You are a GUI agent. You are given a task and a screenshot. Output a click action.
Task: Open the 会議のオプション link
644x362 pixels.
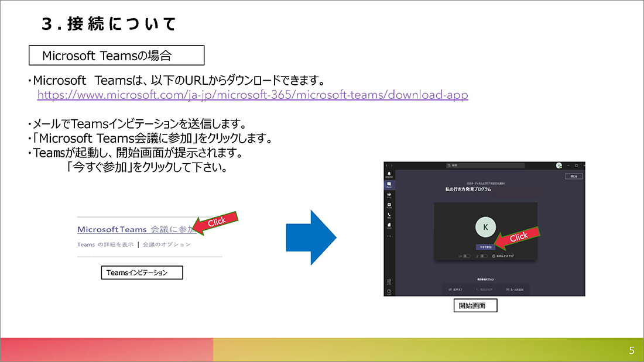point(167,244)
